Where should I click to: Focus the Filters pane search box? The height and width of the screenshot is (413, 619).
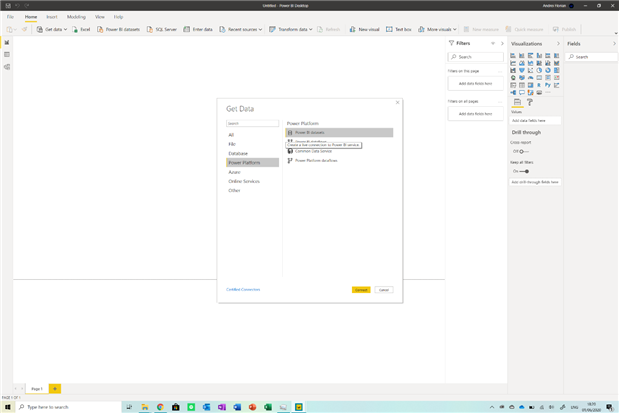click(x=476, y=57)
